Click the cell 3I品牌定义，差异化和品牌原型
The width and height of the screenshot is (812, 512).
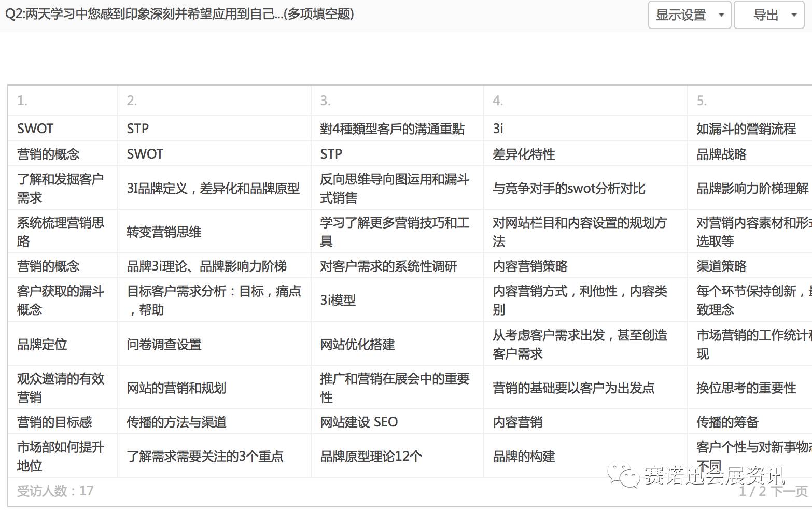click(x=214, y=188)
